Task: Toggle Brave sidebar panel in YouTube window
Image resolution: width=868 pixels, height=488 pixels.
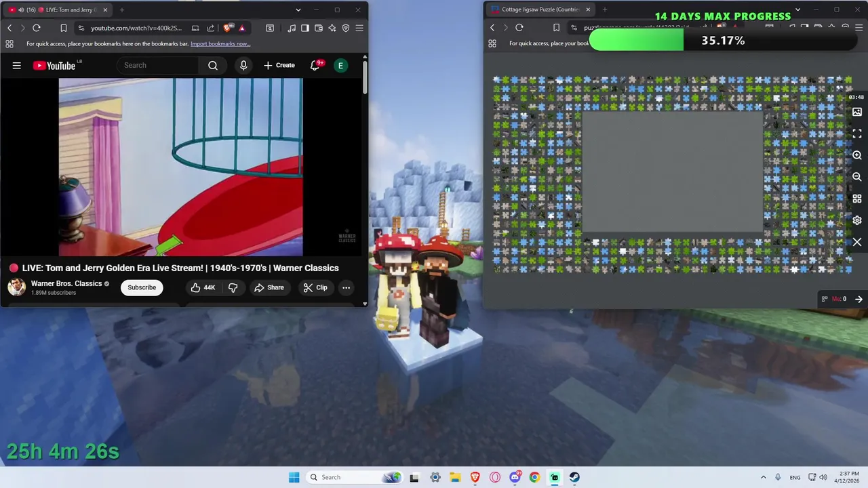Action: tap(305, 28)
